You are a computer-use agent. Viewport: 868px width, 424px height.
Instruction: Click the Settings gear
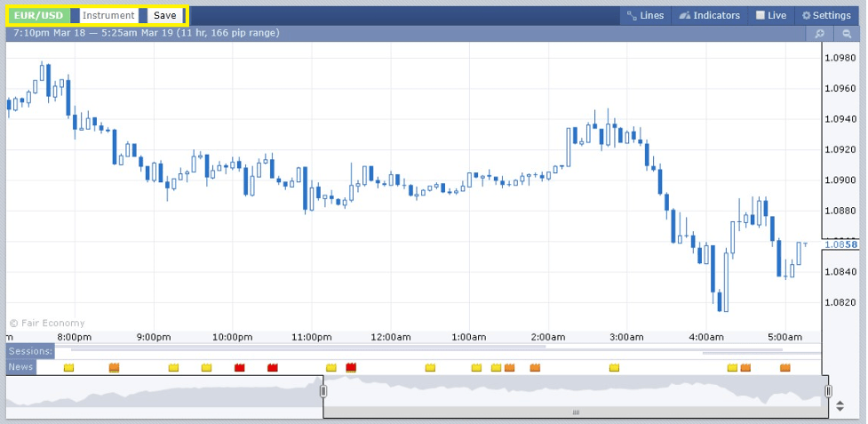pos(826,15)
